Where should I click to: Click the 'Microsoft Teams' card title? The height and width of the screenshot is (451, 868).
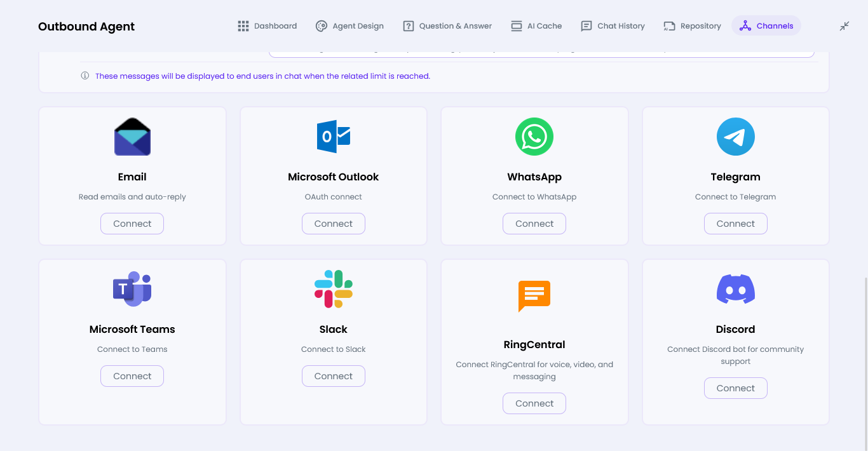click(132, 329)
